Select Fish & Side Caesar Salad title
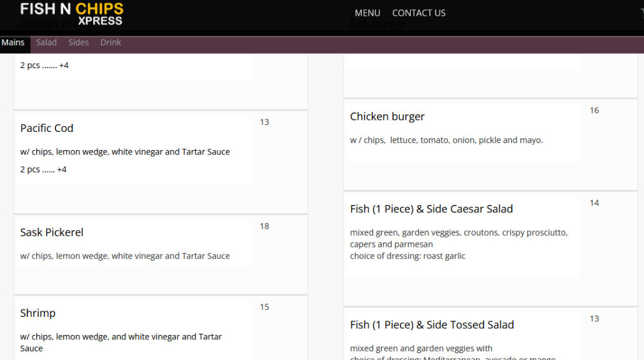Screen dimensions: 644x360 431,209
